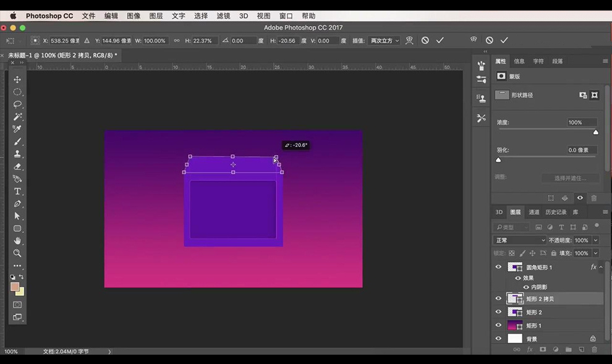
Task: Select the Pen tool
Action: [x=17, y=204]
